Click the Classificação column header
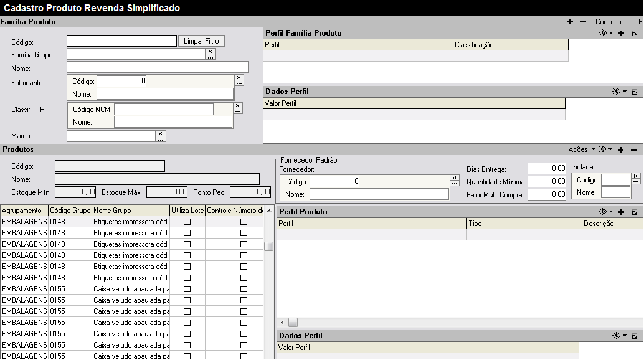This screenshot has height=360, width=644. (x=511, y=45)
